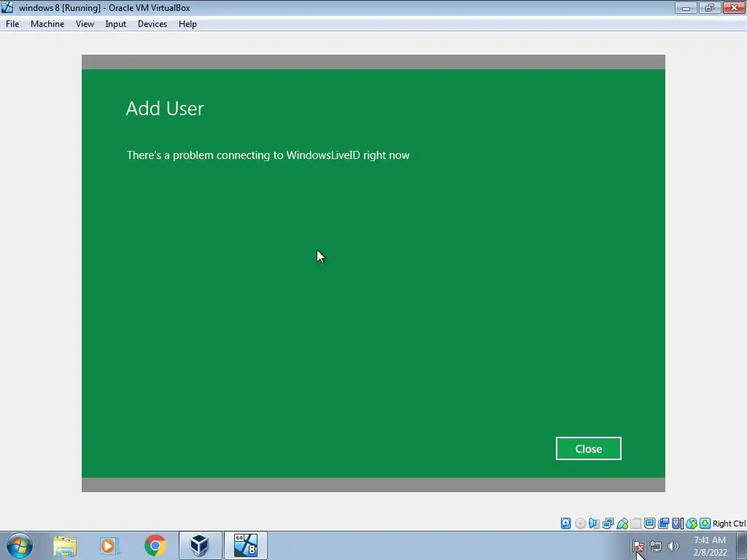
Task: Click the WindowsLiveID connection problem message
Action: [268, 155]
